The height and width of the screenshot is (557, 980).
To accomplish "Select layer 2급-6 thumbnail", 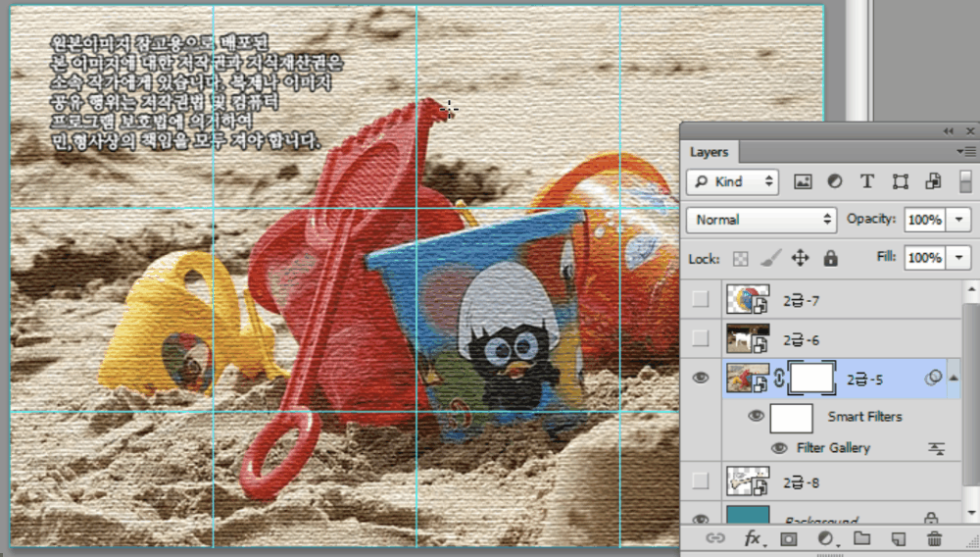I will tap(748, 338).
